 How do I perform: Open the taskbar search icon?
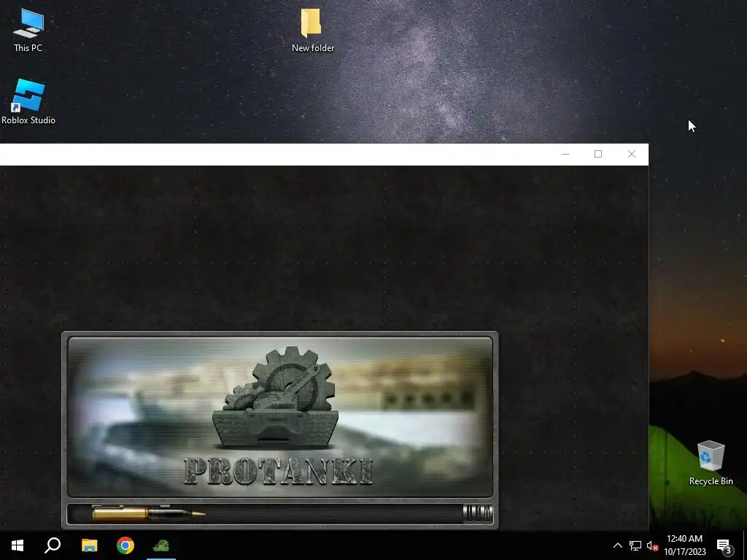click(x=53, y=545)
